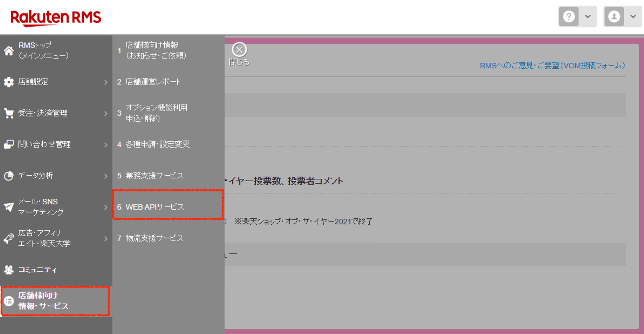Image resolution: width=644 pixels, height=334 pixels.
Task: Expand the データ分析 chevron arrow
Action: (x=106, y=176)
